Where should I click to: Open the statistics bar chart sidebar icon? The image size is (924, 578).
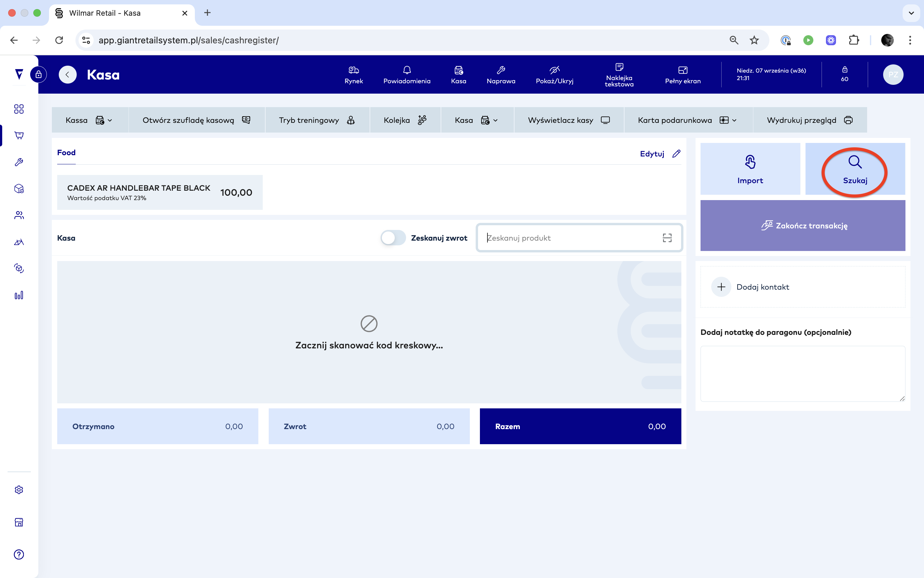[x=19, y=295]
